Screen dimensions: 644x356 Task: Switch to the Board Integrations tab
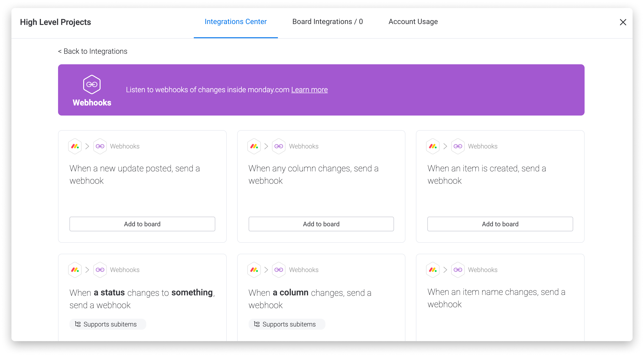click(328, 22)
